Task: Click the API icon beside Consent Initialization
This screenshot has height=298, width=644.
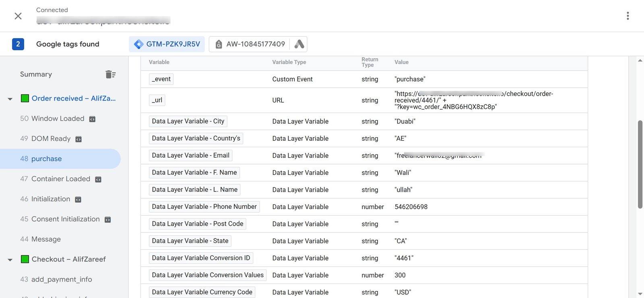Action: tap(107, 220)
